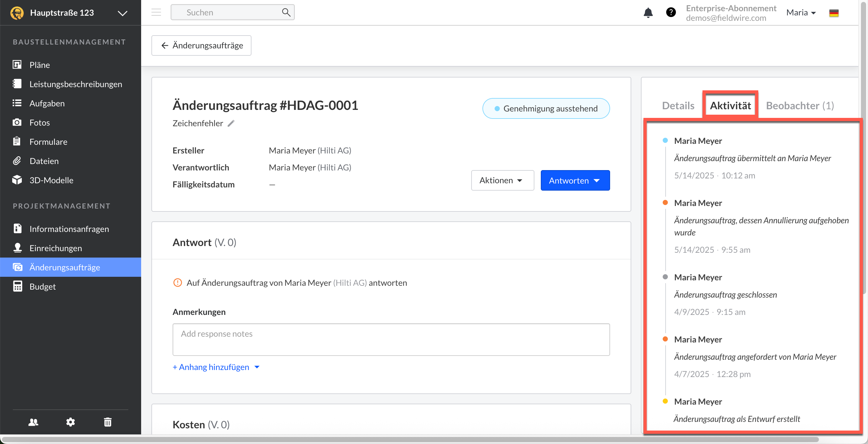This screenshot has height=444, width=868.
Task: Switch to the Details tab
Action: click(677, 106)
